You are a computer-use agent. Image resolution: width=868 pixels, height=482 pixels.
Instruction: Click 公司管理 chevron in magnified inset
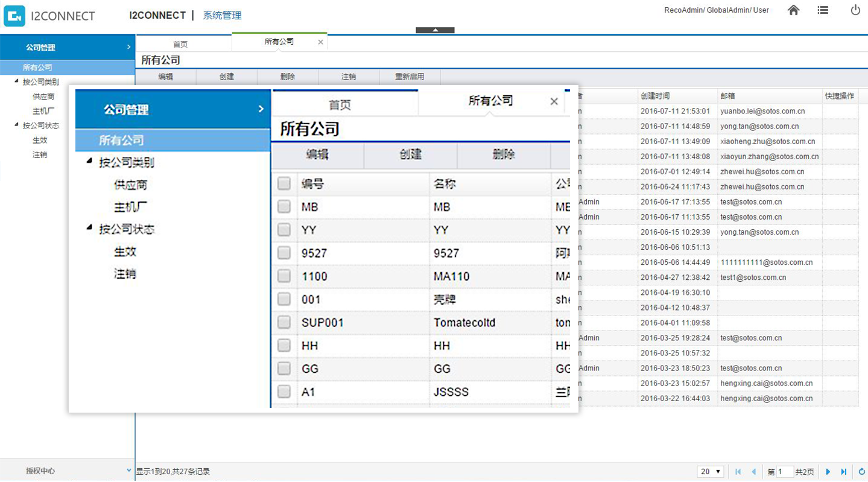click(x=261, y=109)
